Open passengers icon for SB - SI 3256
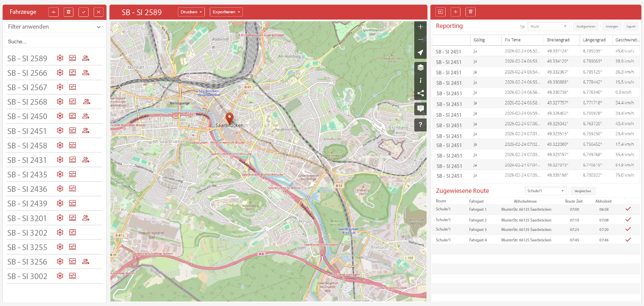The width and height of the screenshot is (644, 306). click(x=86, y=261)
